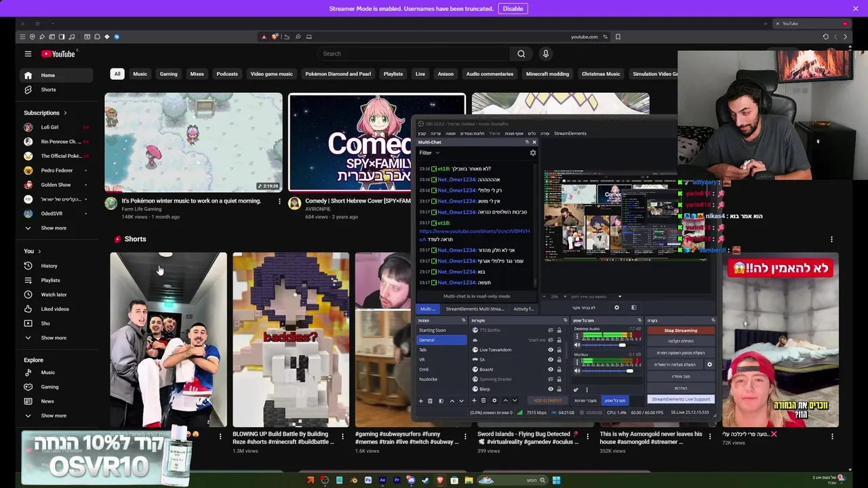
Task: Add a new scene in OBS Scenes dock
Action: pyautogui.click(x=420, y=401)
